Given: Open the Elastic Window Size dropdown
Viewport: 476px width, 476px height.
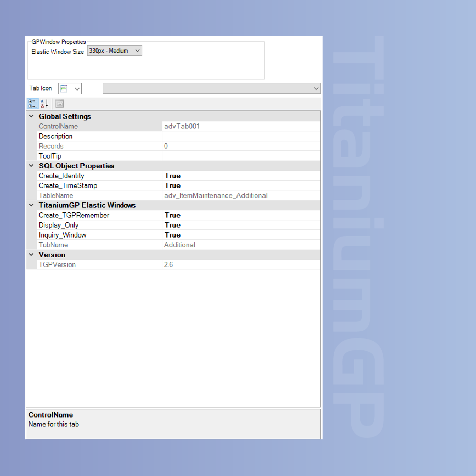Looking at the screenshot, I should tap(114, 51).
